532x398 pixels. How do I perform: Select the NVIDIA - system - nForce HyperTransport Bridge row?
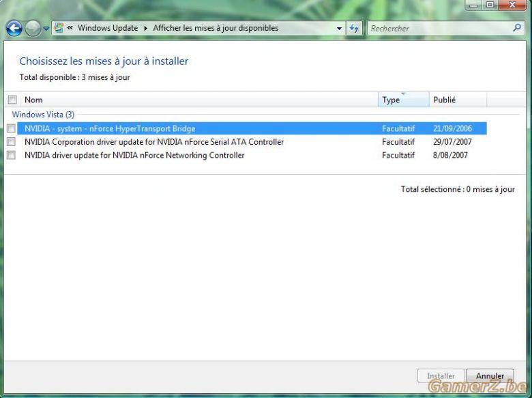(252, 128)
